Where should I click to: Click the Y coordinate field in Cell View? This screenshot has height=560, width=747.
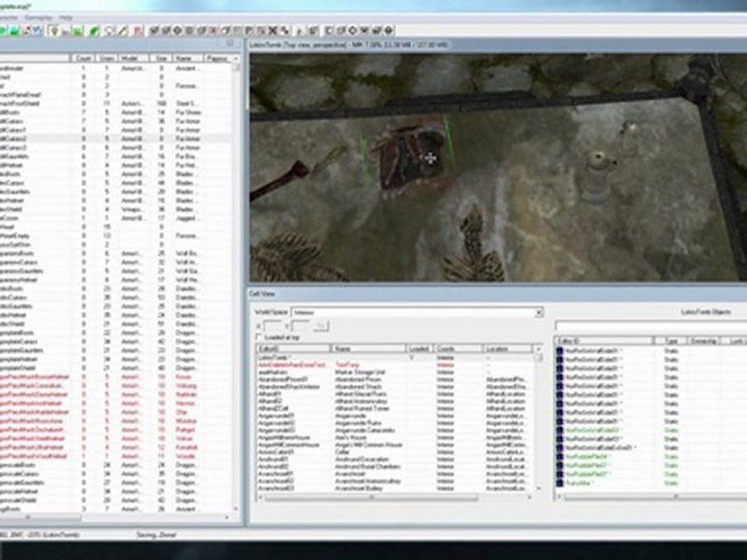(300, 326)
